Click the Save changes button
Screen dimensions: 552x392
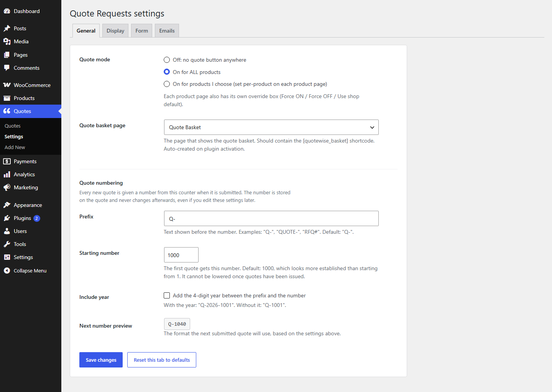click(101, 360)
